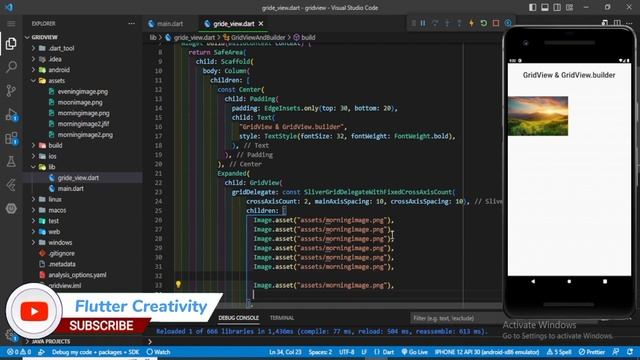Collapse the lib folder
The width and height of the screenshot is (640, 360).
[33, 167]
